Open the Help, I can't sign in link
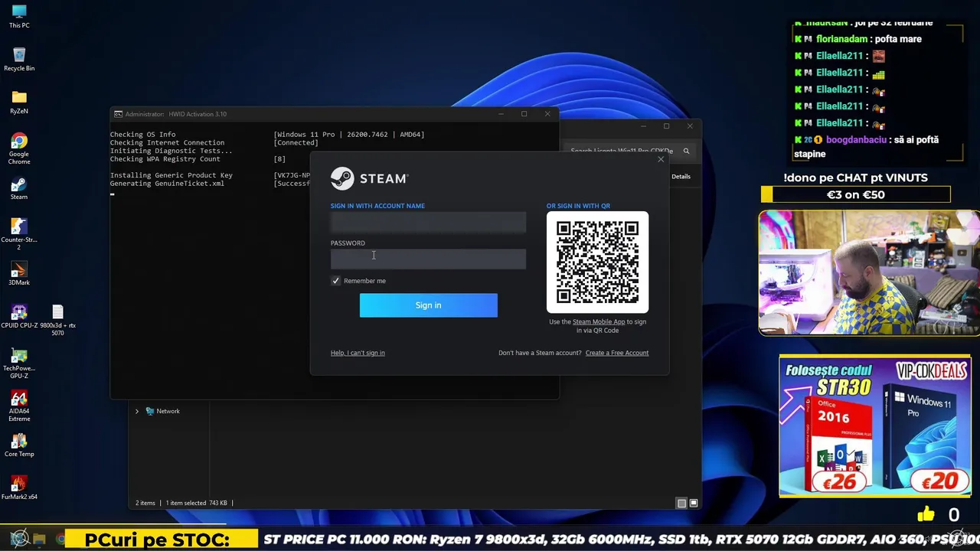Viewport: 980px width, 551px height. (x=358, y=353)
